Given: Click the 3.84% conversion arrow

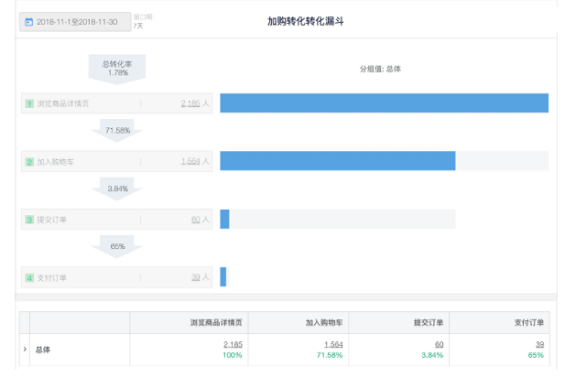Looking at the screenshot, I should pyautogui.click(x=117, y=188).
